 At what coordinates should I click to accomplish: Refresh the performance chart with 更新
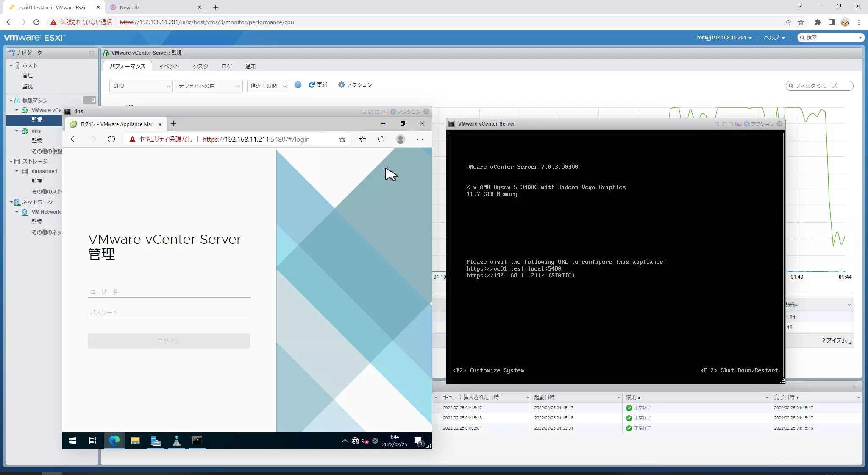[318, 85]
